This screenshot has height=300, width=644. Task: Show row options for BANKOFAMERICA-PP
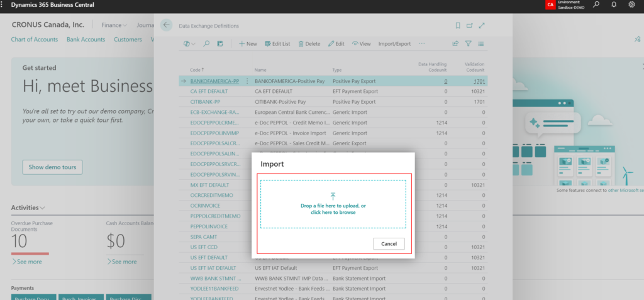click(247, 81)
